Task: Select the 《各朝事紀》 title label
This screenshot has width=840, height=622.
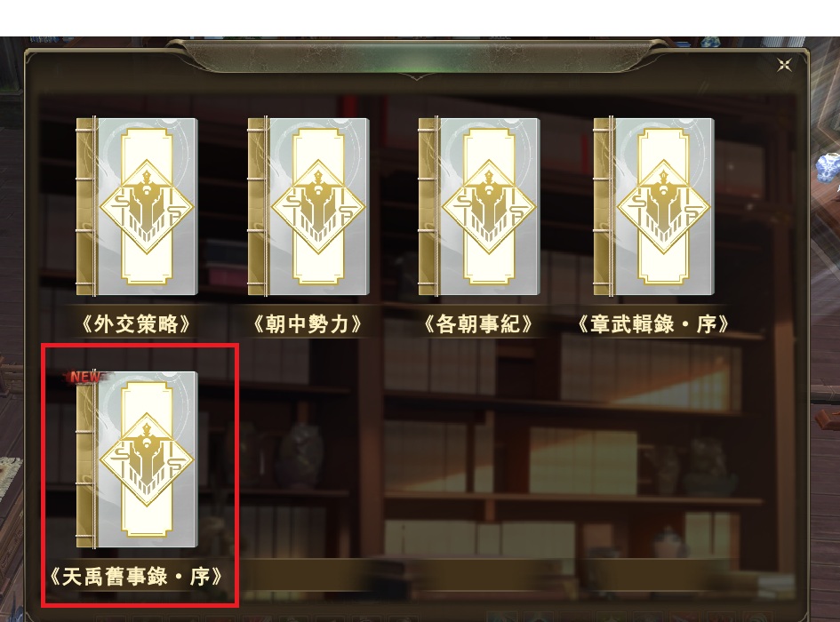Action: pos(478,324)
